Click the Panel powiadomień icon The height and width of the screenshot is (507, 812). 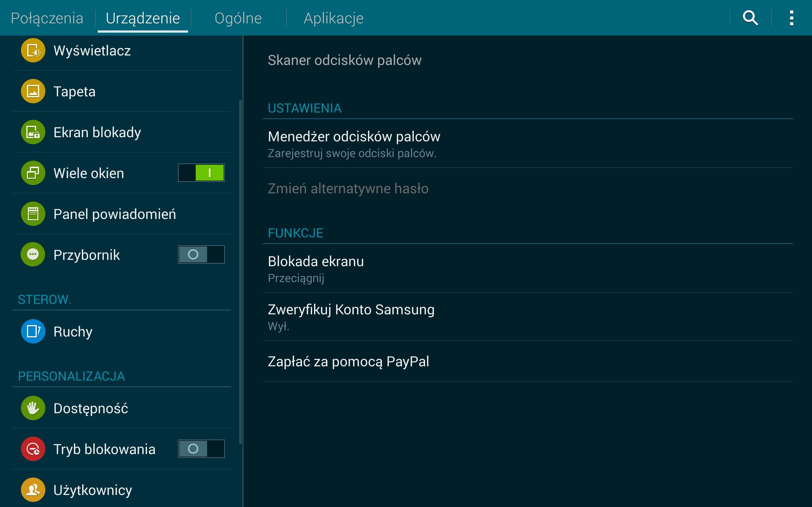point(33,214)
